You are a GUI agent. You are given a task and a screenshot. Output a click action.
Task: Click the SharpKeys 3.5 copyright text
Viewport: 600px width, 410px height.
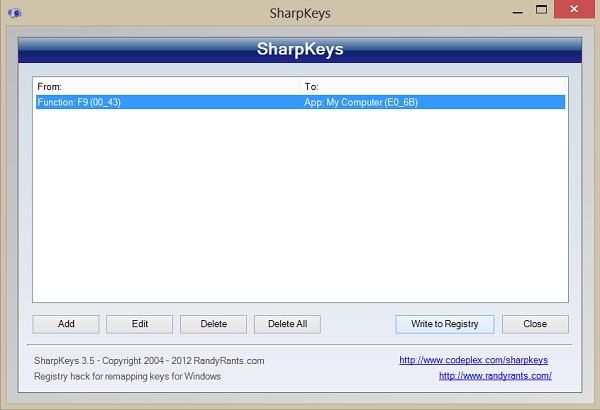tap(149, 361)
